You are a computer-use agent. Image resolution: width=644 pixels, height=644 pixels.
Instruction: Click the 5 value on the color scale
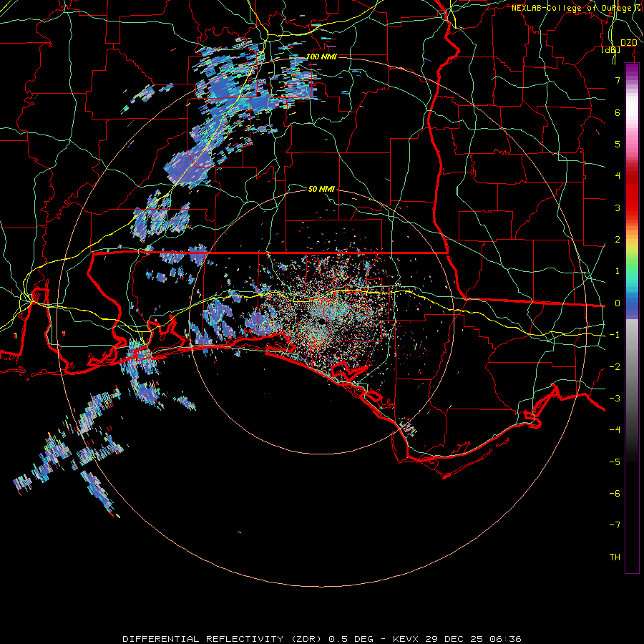pos(618,144)
